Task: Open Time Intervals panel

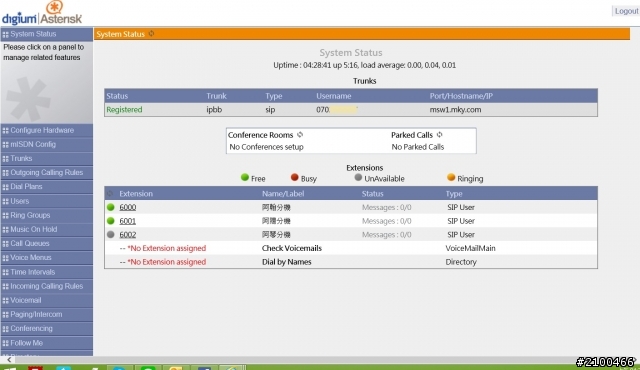Action: (x=47, y=272)
